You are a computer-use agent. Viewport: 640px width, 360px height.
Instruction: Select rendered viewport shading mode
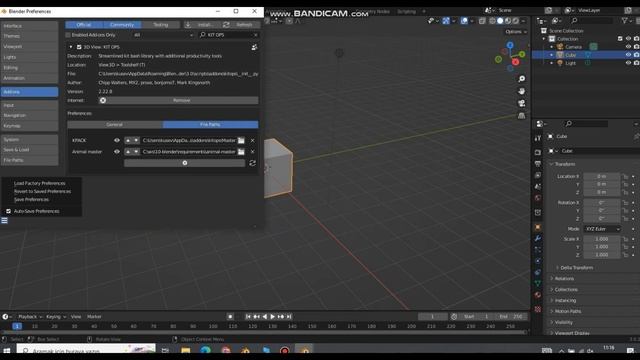tap(516, 21)
